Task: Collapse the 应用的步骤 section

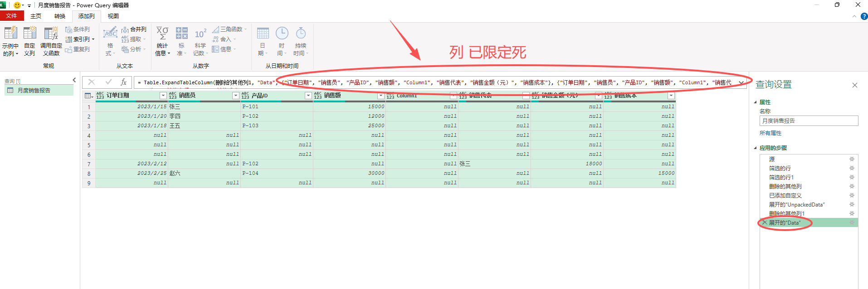Action: tap(756, 148)
